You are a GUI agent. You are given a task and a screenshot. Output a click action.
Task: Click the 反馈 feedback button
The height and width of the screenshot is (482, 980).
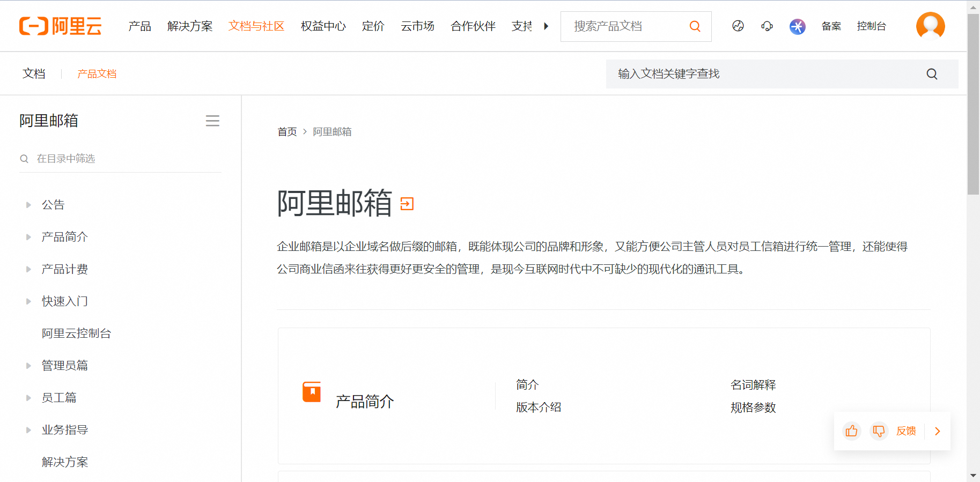(x=907, y=431)
